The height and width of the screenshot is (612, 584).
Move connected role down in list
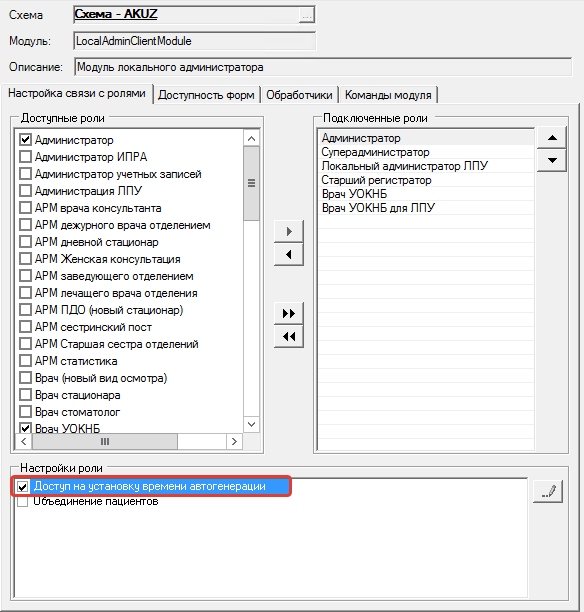[552, 160]
